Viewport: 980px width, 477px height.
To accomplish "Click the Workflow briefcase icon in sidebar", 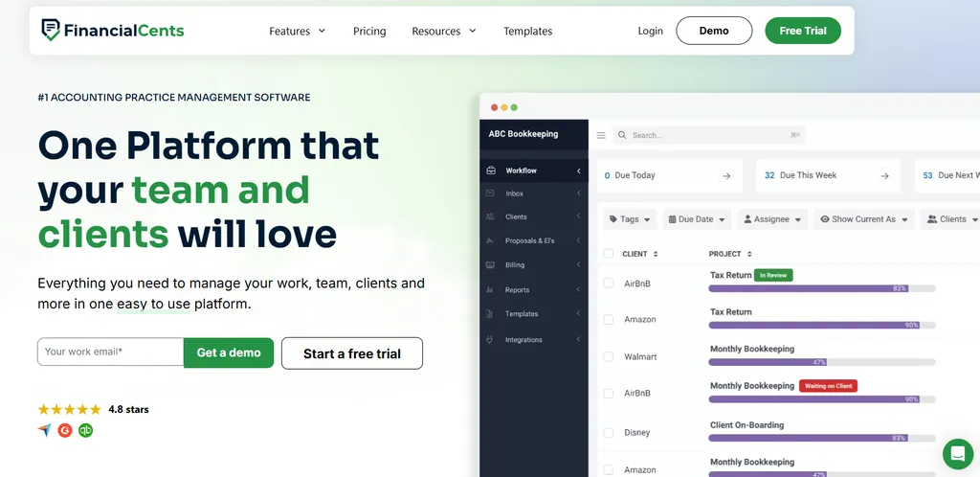I will [491, 170].
